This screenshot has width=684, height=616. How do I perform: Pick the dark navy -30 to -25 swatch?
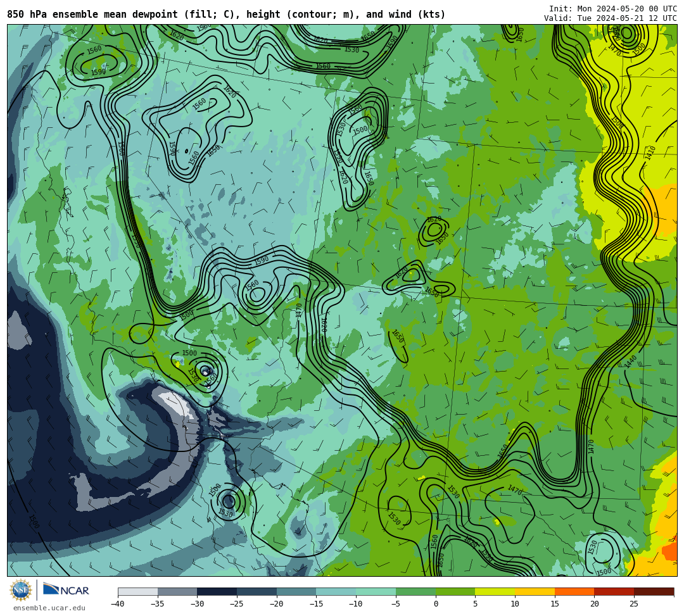(x=217, y=591)
